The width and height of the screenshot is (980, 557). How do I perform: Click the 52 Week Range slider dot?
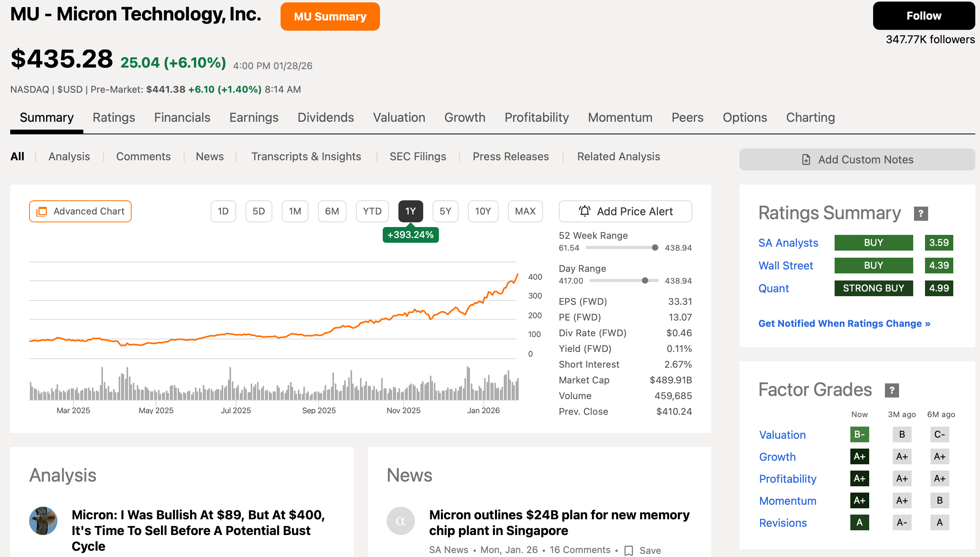pyautogui.click(x=655, y=247)
